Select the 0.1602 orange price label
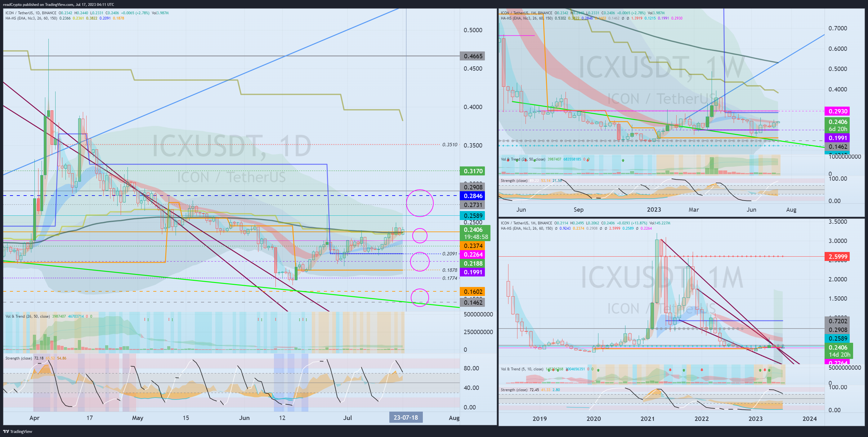This screenshot has width=868, height=437. (472, 292)
